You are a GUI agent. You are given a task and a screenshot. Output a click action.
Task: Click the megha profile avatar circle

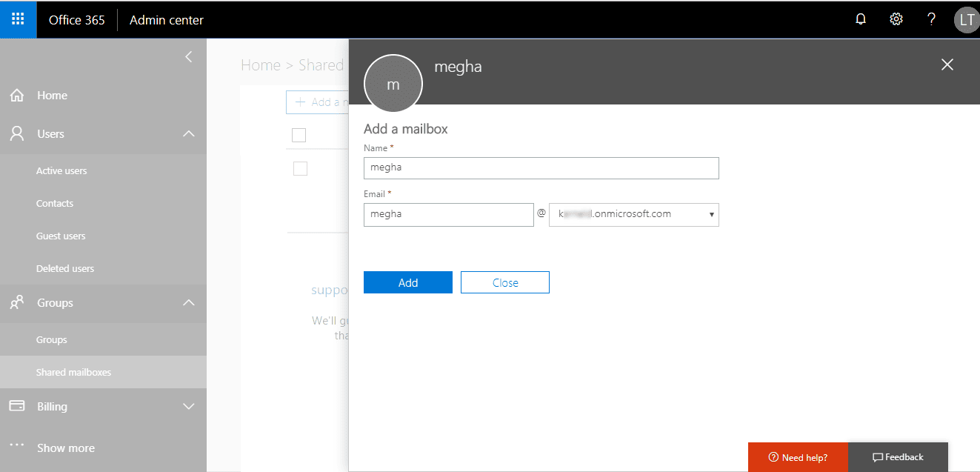coord(393,84)
